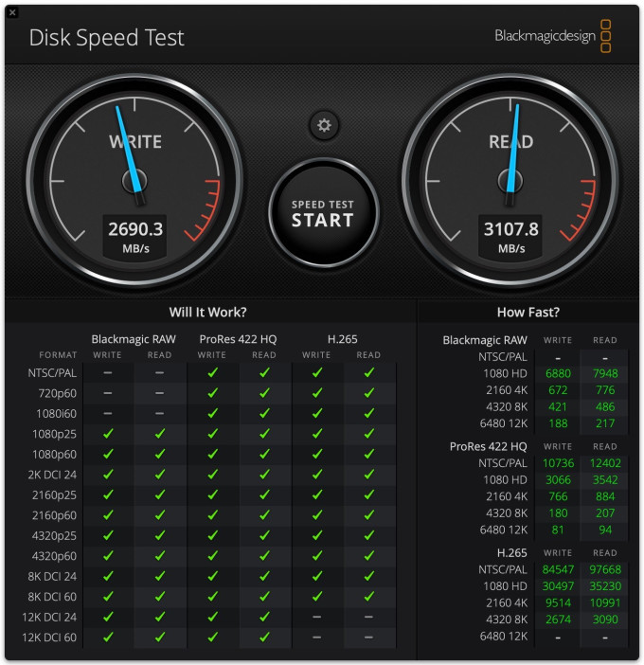This screenshot has width=644, height=665.
Task: Click the 6880 Blackmagic RAW 1080 HD write value
Action: tap(558, 373)
